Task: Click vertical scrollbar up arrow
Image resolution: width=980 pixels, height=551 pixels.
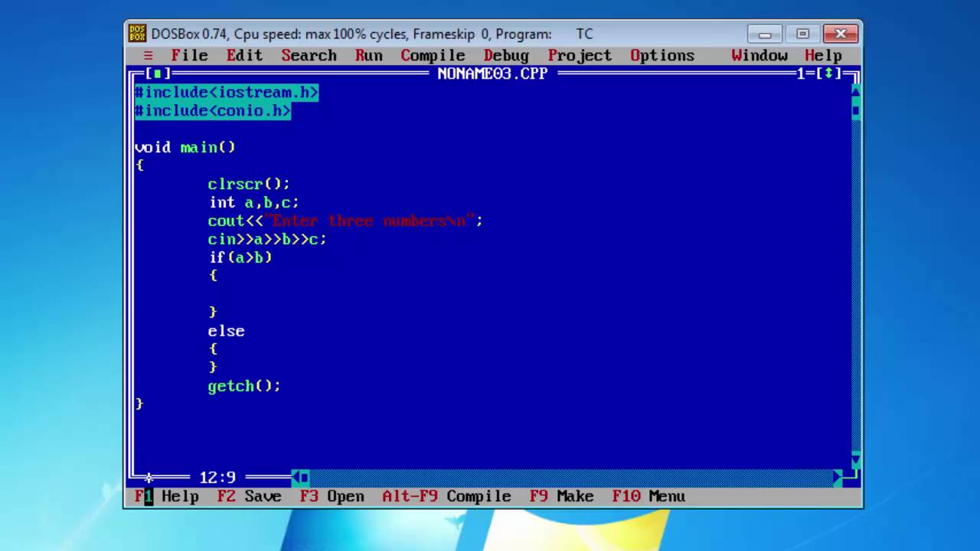Action: pos(856,92)
